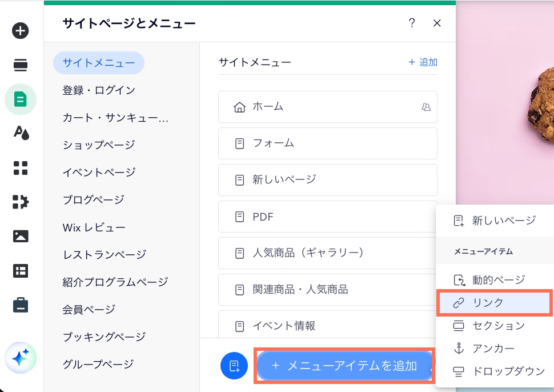
Task: Click the briefcase icon in sidebar
Action: (21, 305)
